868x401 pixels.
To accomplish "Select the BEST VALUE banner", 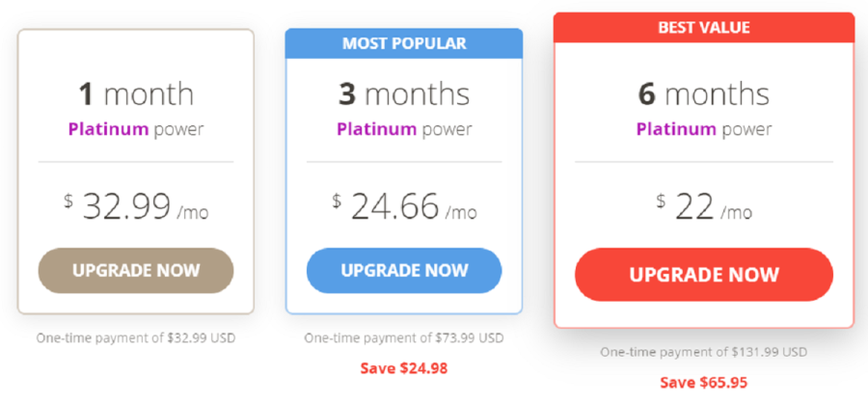I will (704, 27).
